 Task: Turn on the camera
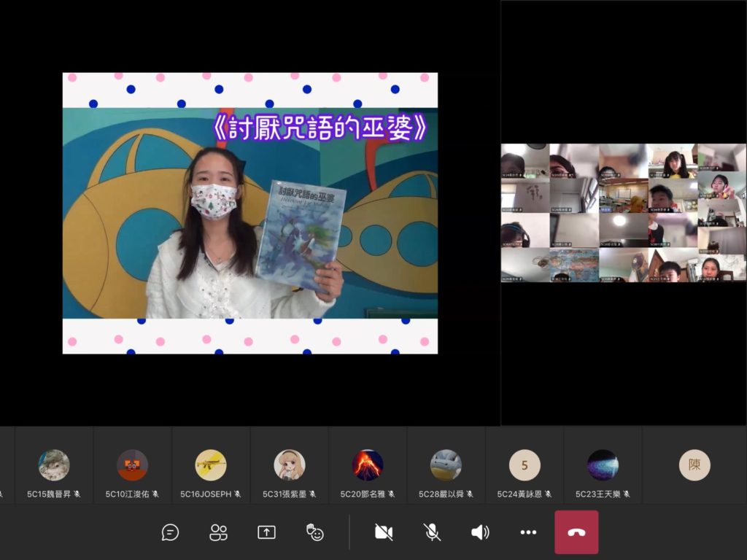point(384,532)
